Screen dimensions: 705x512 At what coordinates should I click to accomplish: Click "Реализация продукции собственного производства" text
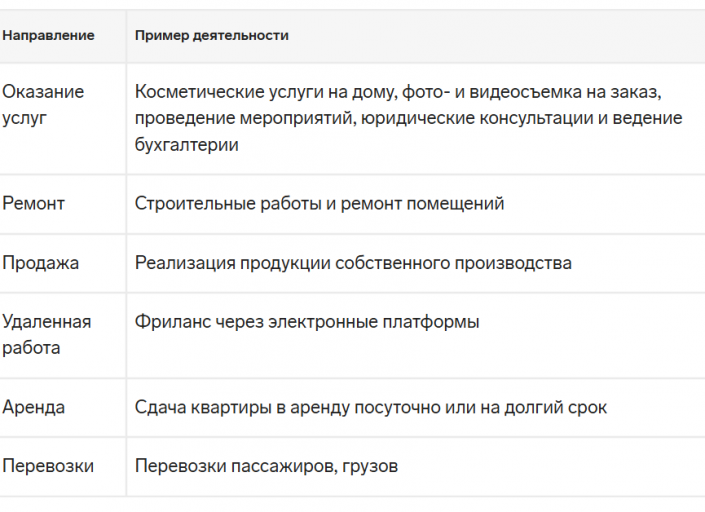click(353, 263)
